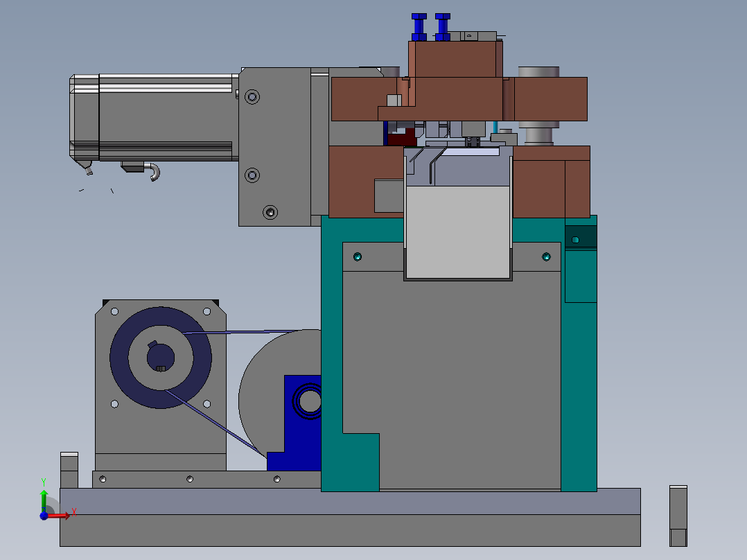Pick the middle screw on motor bracket plate
The width and height of the screenshot is (747, 560).
pyautogui.click(x=252, y=175)
